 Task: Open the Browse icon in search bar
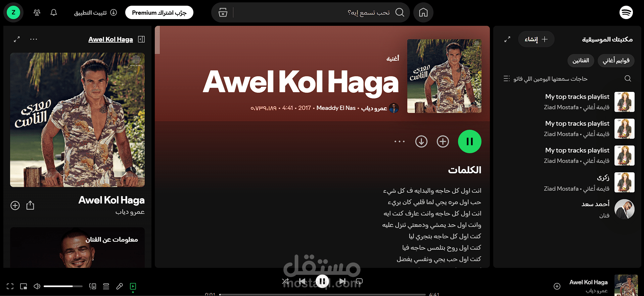(x=223, y=13)
